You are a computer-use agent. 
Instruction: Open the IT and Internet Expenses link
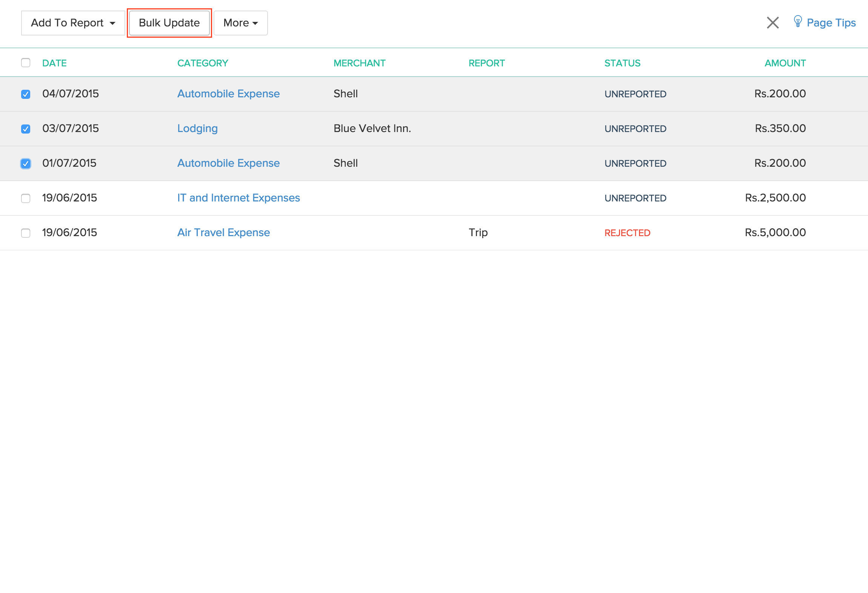[239, 198]
